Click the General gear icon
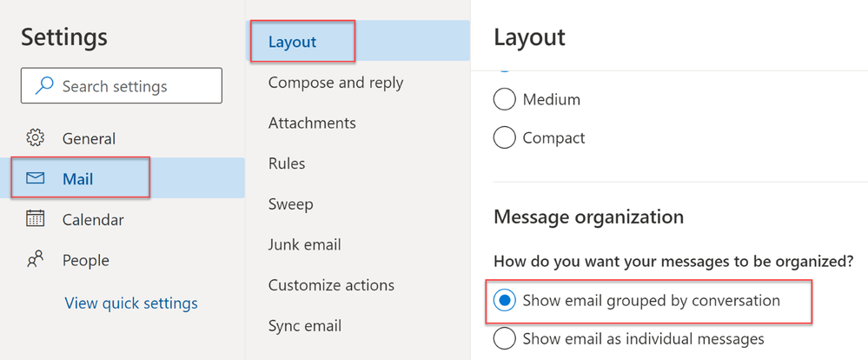This screenshot has height=360, width=868. 36,138
